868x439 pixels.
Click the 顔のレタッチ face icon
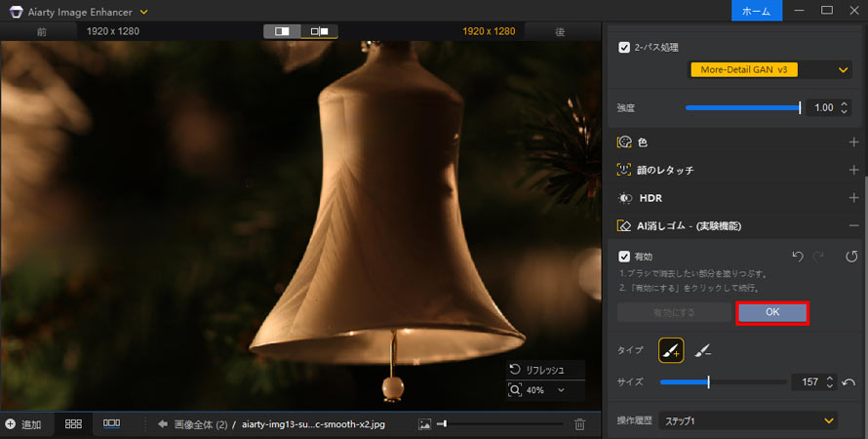tap(624, 170)
